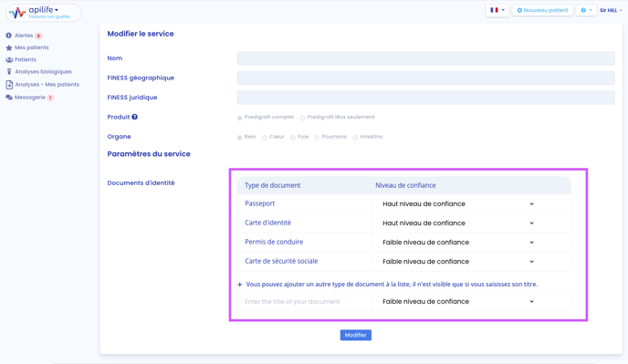Open Messagerie in sidebar
The image size is (628, 364).
point(29,98)
